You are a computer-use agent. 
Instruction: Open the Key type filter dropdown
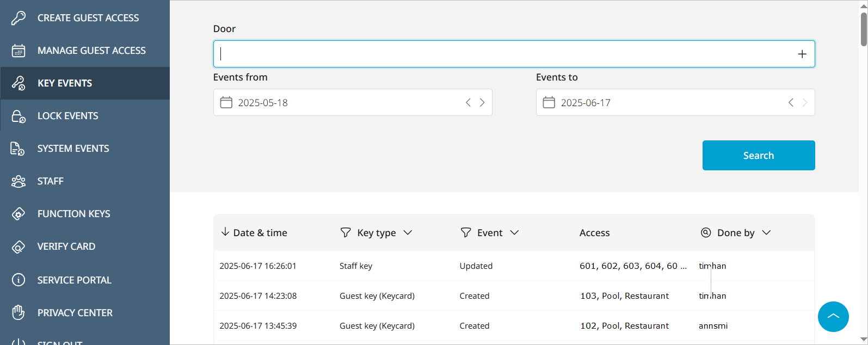point(408,233)
